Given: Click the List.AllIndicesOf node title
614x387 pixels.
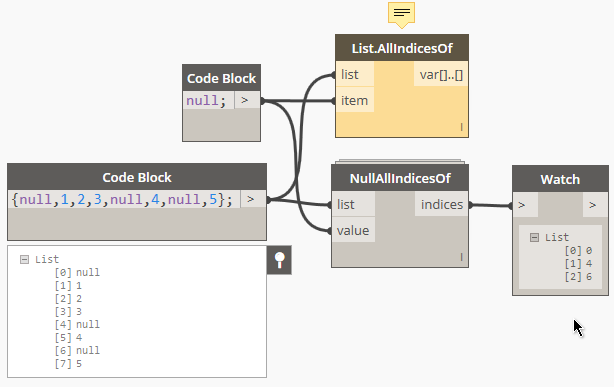Looking at the screenshot, I should coord(402,48).
